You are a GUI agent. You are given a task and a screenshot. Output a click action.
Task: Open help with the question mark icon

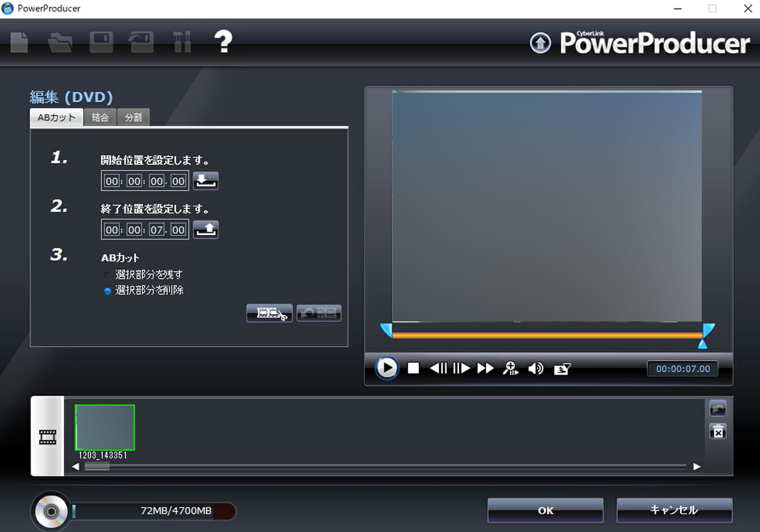click(x=224, y=42)
